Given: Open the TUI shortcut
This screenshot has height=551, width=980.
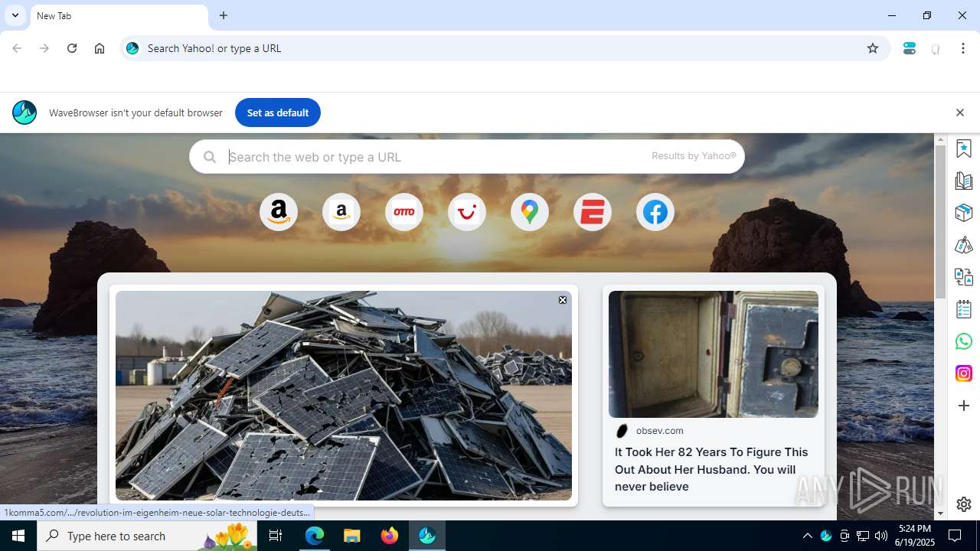Looking at the screenshot, I should tap(467, 212).
